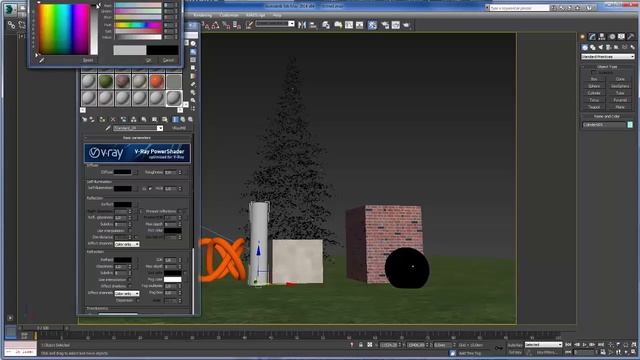The width and height of the screenshot is (640, 360).
Task: Open the Help menu
Action: pyautogui.click(x=277, y=15)
